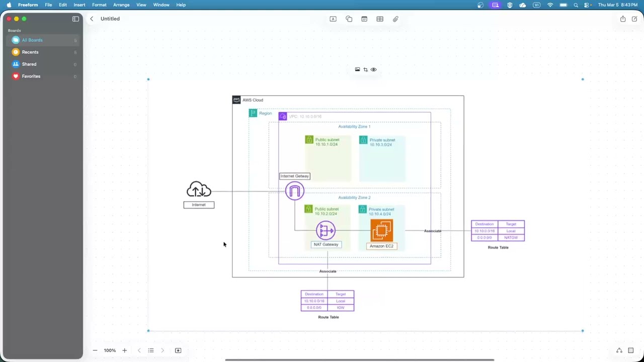Screen dimensions: 644x362
Task: Click the paperclip attachment icon
Action: (x=395, y=19)
